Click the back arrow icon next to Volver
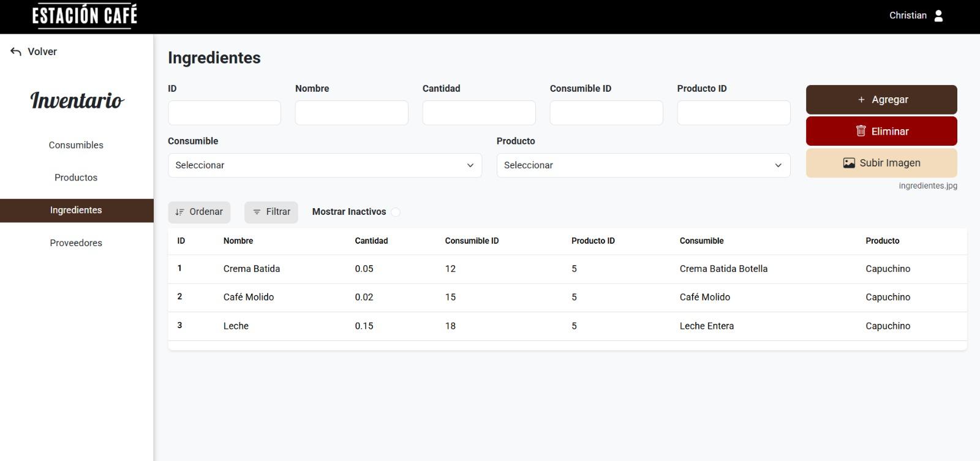 [x=16, y=52]
